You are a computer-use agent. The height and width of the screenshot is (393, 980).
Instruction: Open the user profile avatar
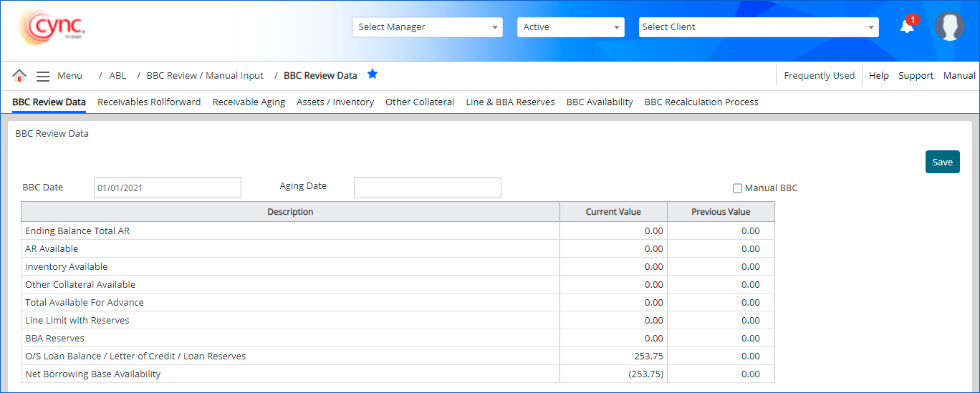pyautogui.click(x=949, y=26)
